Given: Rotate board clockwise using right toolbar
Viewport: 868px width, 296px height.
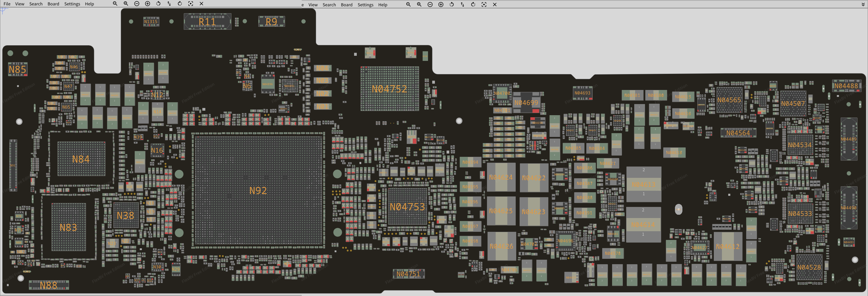Looking at the screenshot, I should (x=473, y=5).
